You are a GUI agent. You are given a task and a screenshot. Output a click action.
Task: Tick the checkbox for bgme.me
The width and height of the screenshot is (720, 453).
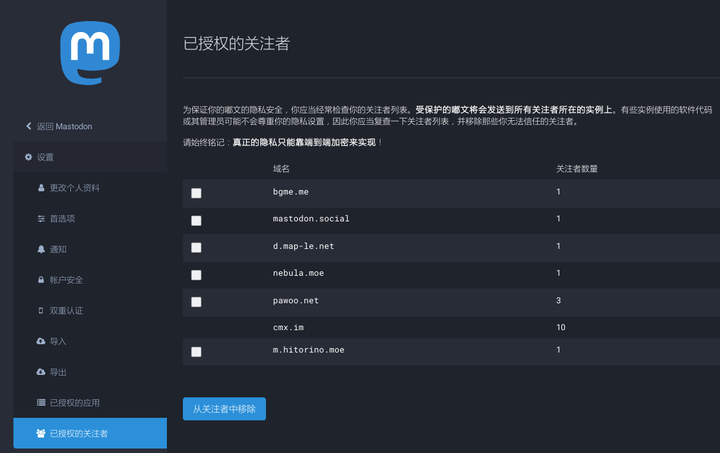[196, 193]
